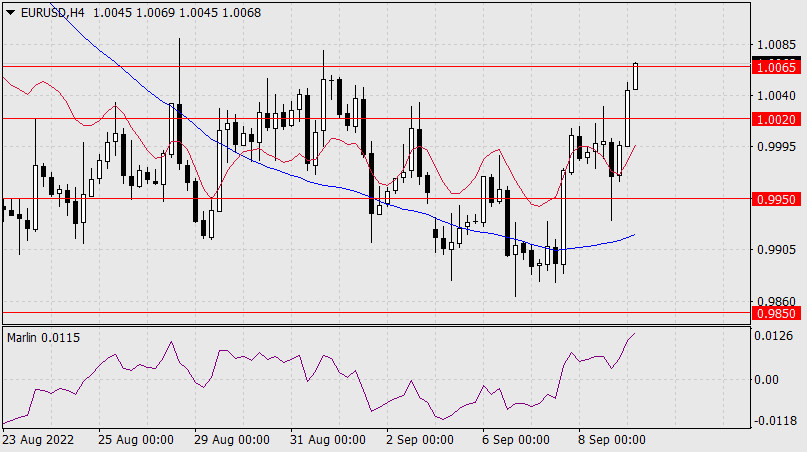Select the 0.9850 red price level tag
Viewport: 807px width, 452px height.
777,313
